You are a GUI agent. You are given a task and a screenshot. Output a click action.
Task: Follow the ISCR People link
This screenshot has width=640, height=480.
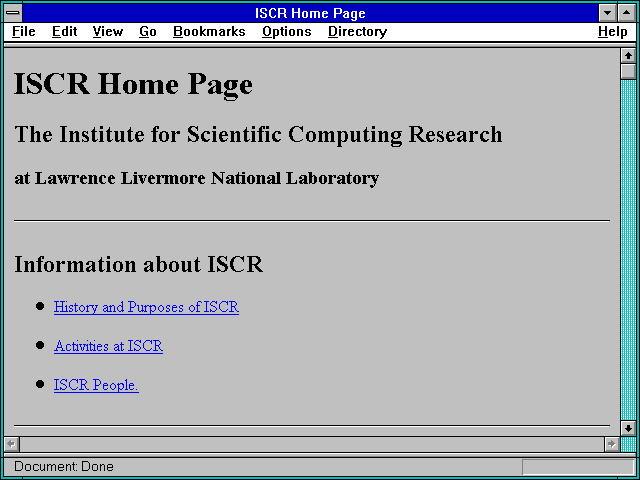point(96,385)
